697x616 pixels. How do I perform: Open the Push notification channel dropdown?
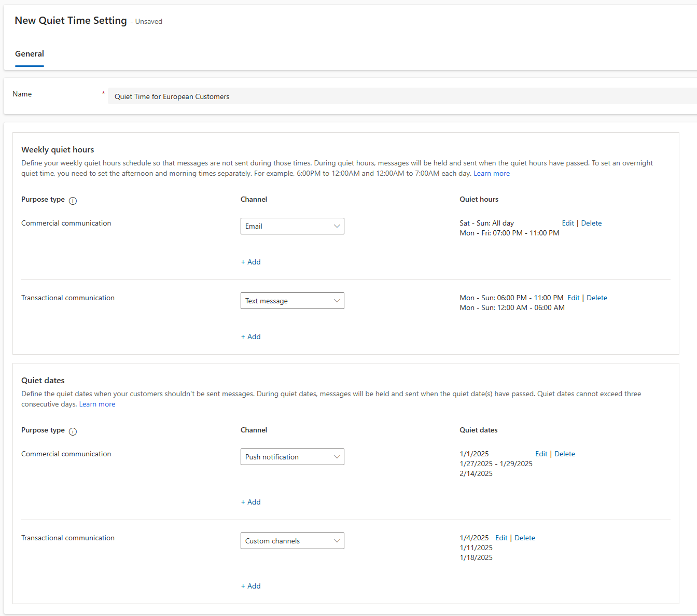pyautogui.click(x=292, y=457)
